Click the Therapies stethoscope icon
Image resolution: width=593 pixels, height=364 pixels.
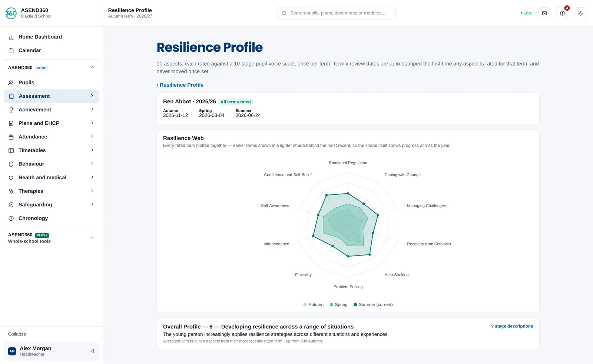pyautogui.click(x=11, y=191)
